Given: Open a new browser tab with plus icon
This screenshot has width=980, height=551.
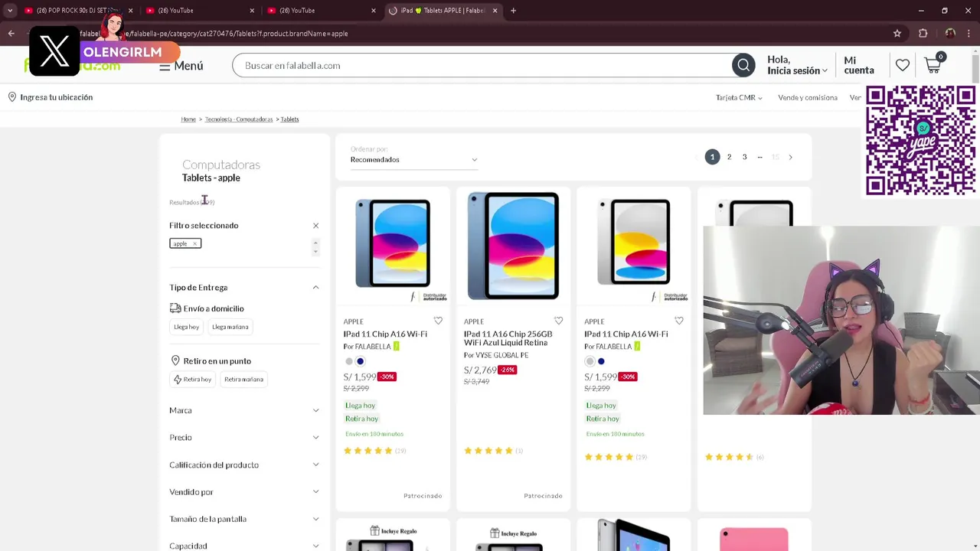Looking at the screenshot, I should [x=513, y=11].
